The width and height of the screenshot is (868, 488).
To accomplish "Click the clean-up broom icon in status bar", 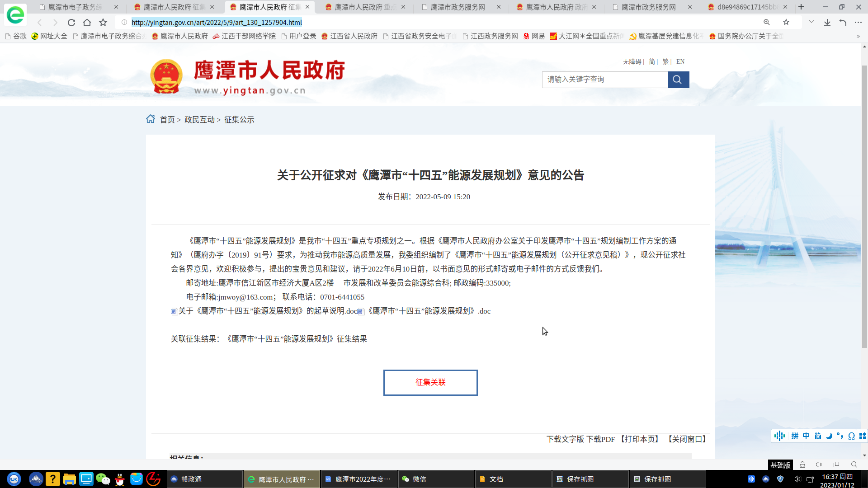I will pos(802,465).
